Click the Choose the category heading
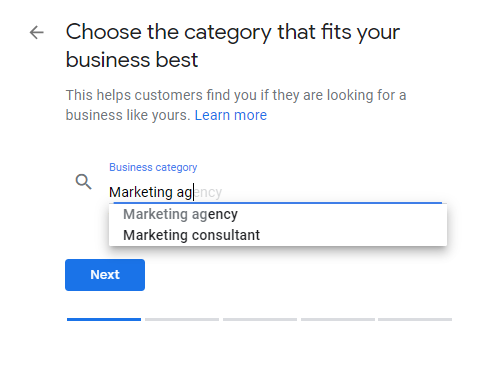 click(233, 46)
